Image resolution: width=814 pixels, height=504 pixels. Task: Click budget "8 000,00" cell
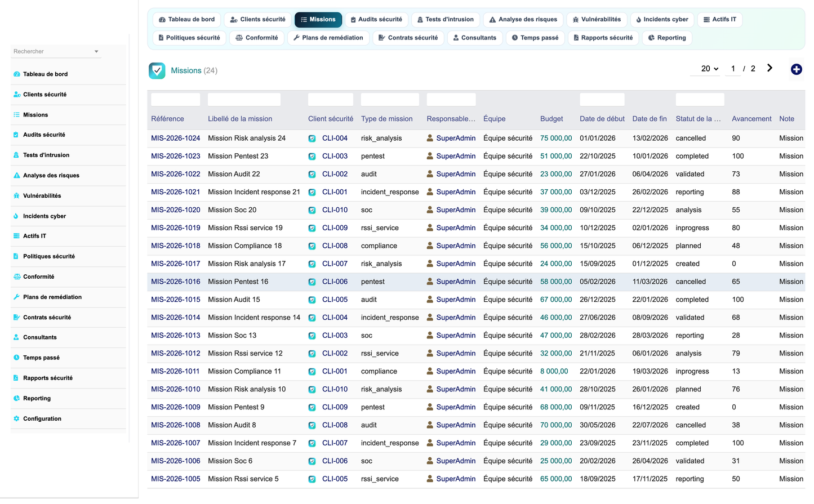[554, 371]
